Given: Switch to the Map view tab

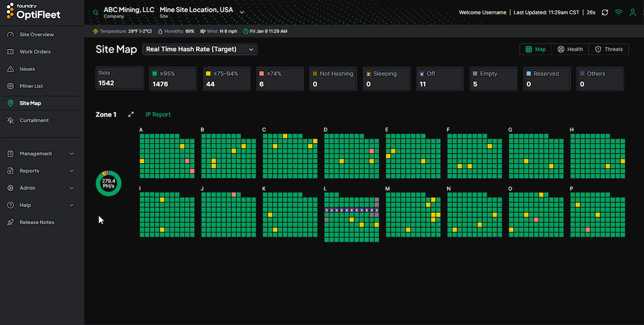Looking at the screenshot, I should [535, 50].
